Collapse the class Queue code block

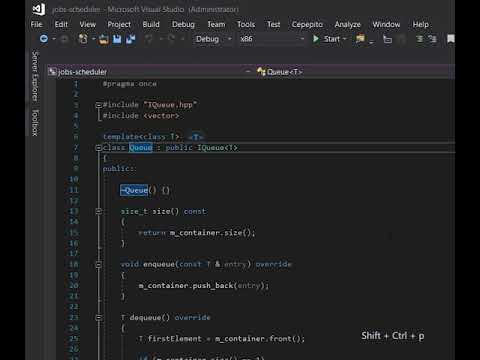(98, 148)
